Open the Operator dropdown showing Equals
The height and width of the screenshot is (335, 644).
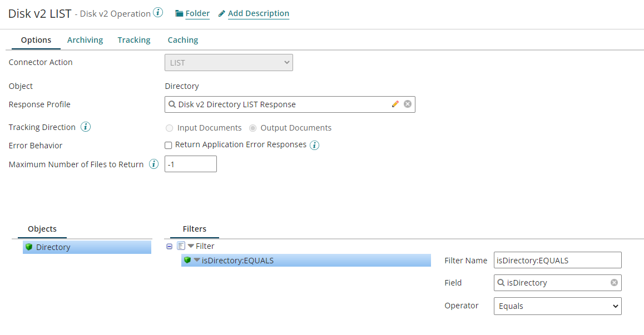tap(557, 306)
